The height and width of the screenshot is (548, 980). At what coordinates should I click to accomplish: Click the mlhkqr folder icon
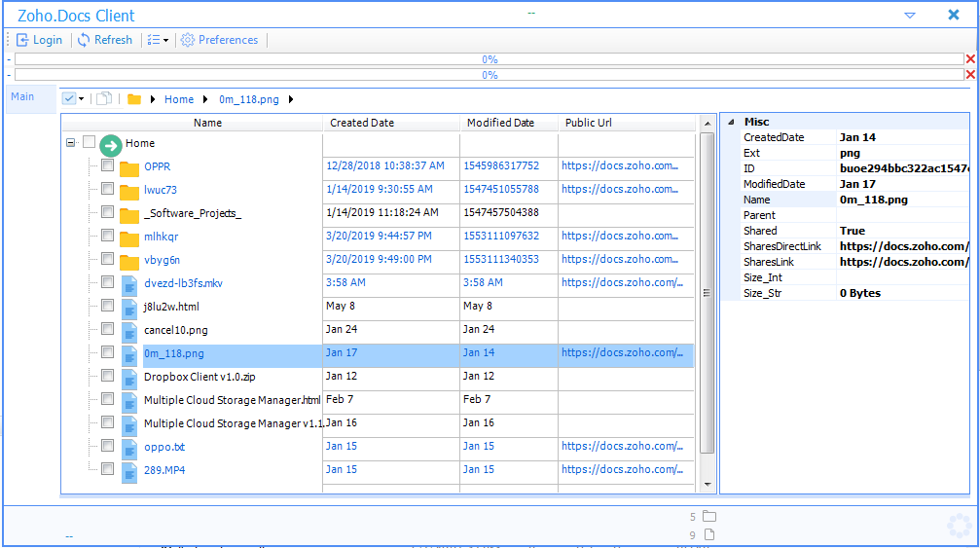[129, 238]
